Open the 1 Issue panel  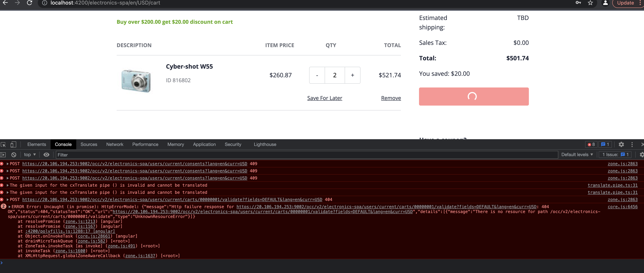click(x=615, y=155)
